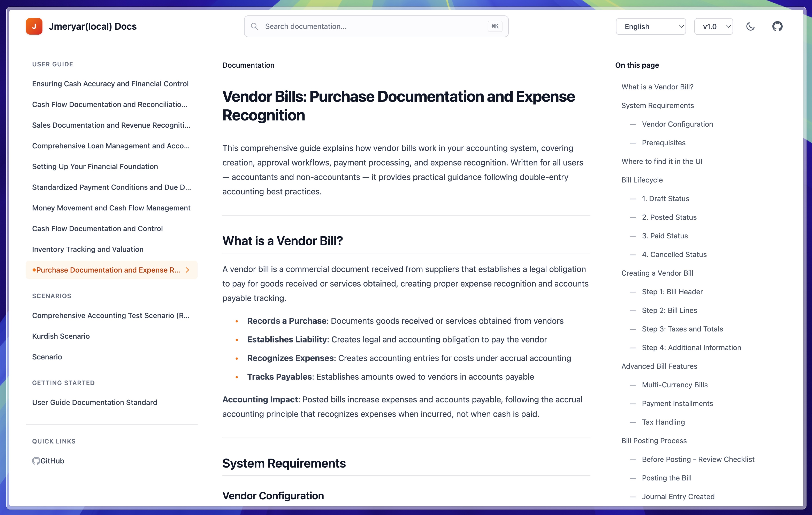Open Inventory Tracking and Valuation page

click(x=88, y=249)
